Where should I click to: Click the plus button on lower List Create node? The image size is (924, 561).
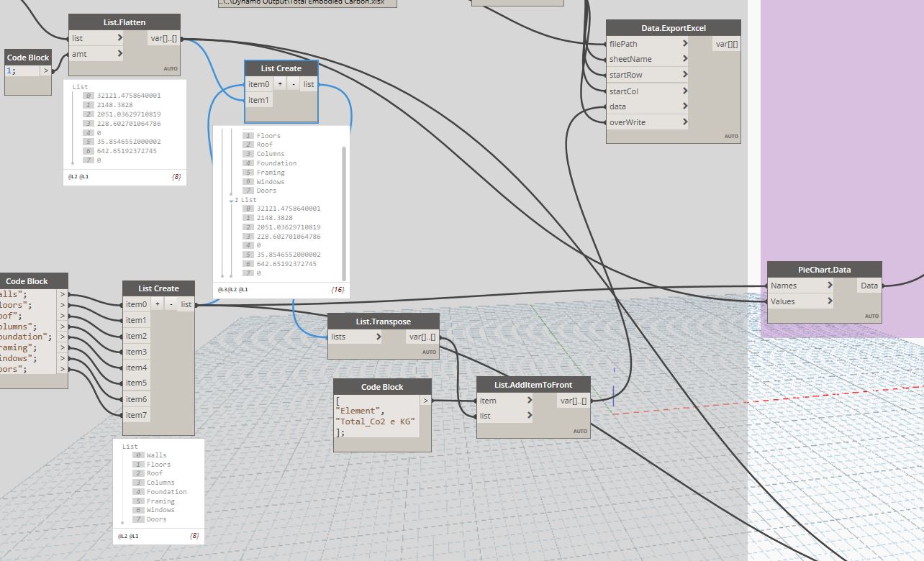pyautogui.click(x=158, y=304)
